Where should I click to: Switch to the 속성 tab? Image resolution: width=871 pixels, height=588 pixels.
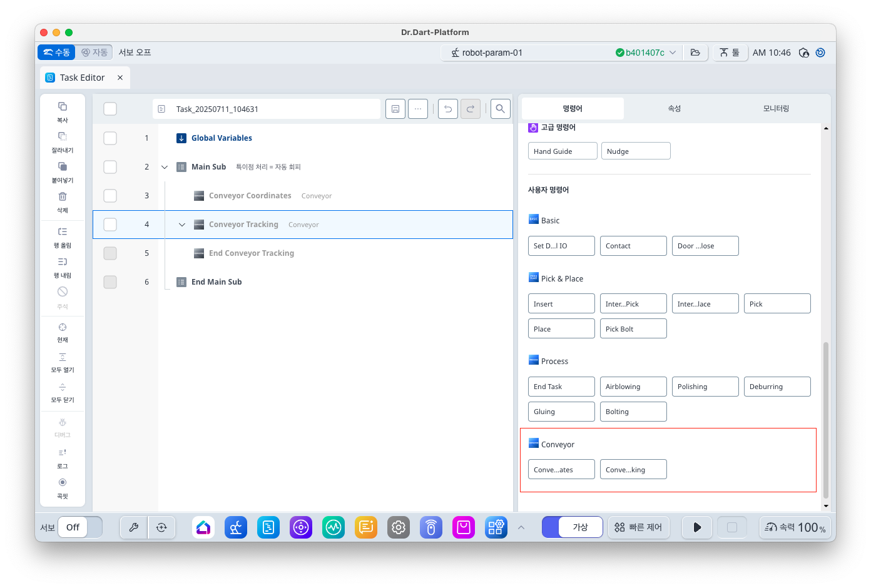click(x=674, y=108)
